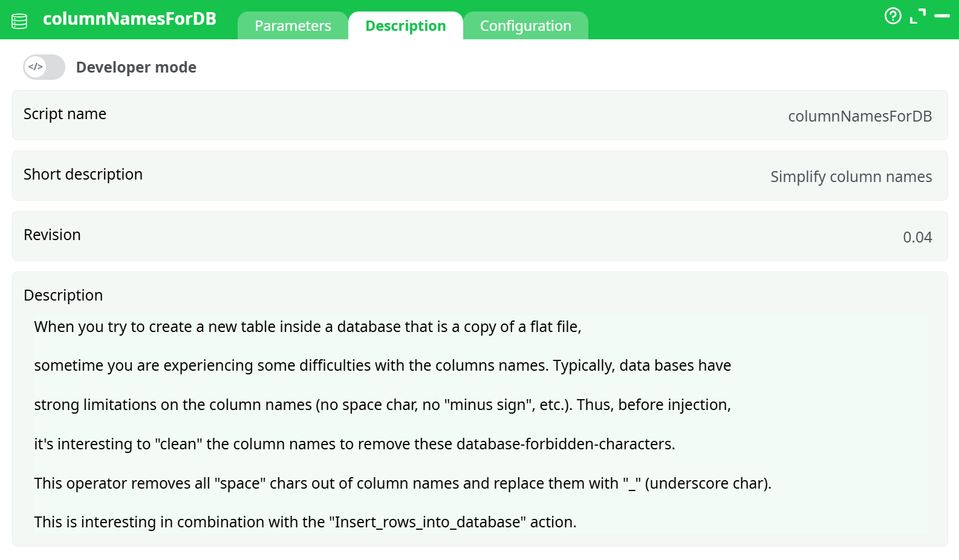Click the 'Script name' label
The width and height of the screenshot is (959, 560).
click(65, 114)
